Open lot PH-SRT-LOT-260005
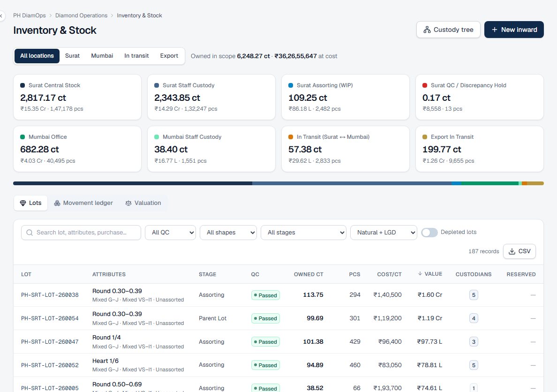The image size is (557, 392). (50, 388)
